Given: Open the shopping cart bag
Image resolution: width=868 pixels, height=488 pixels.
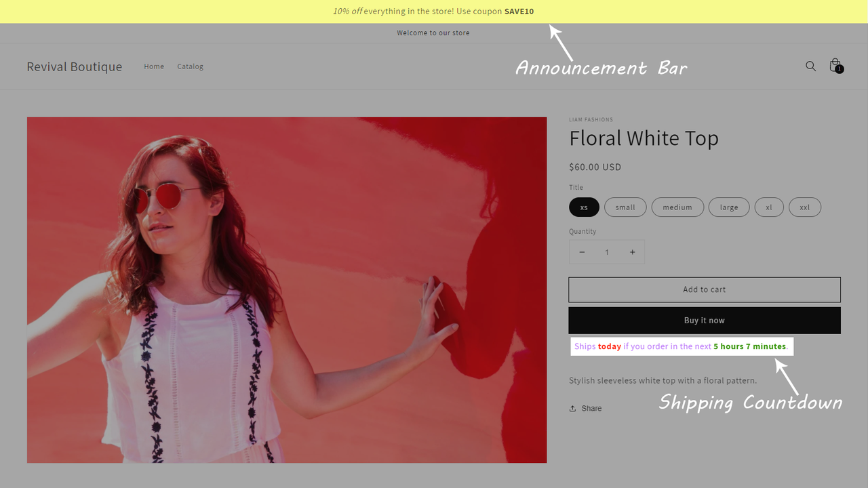Looking at the screenshot, I should 835,66.
